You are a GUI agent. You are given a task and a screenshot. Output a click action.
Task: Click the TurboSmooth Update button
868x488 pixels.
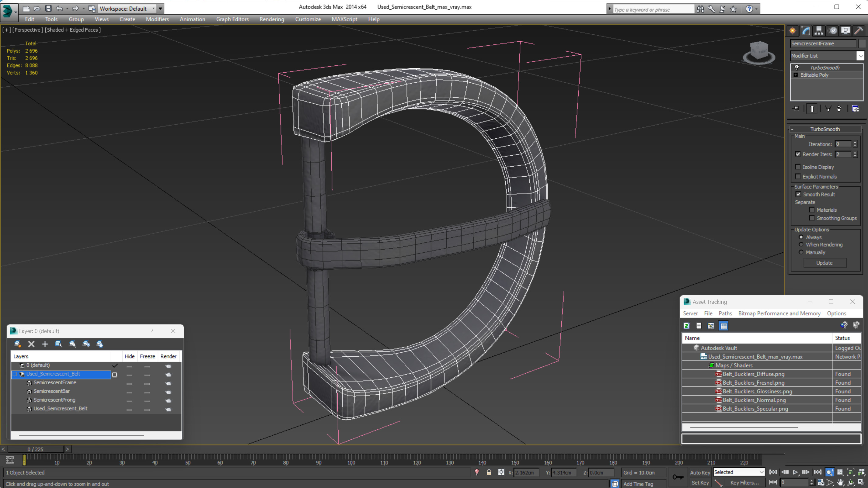coord(824,263)
